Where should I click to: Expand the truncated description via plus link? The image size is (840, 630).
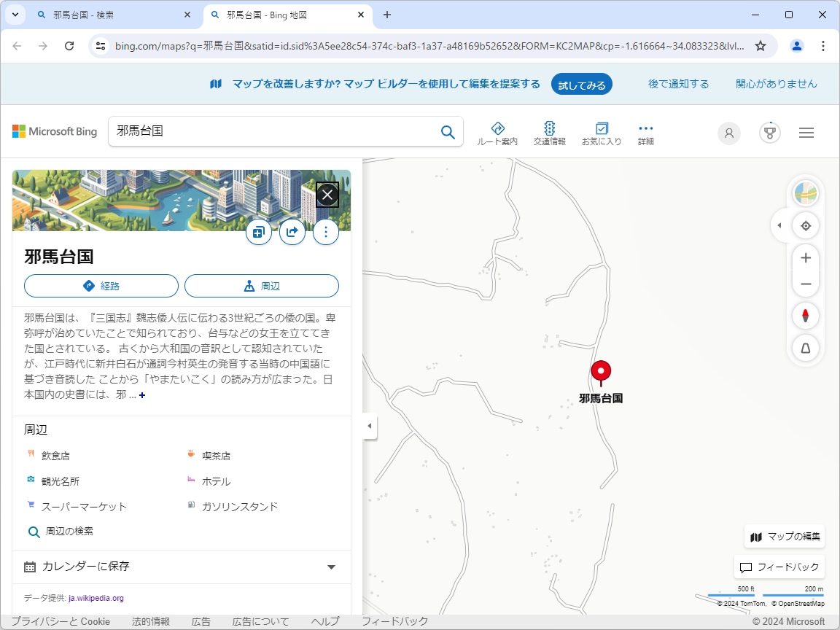142,395
